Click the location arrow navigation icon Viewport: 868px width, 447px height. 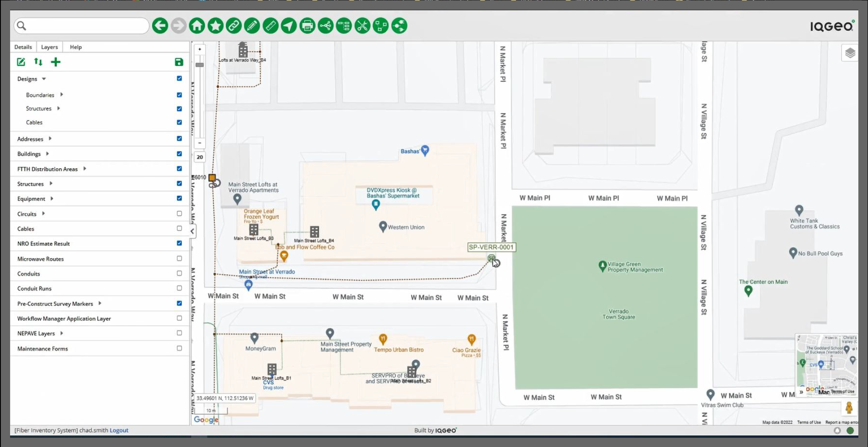289,26
